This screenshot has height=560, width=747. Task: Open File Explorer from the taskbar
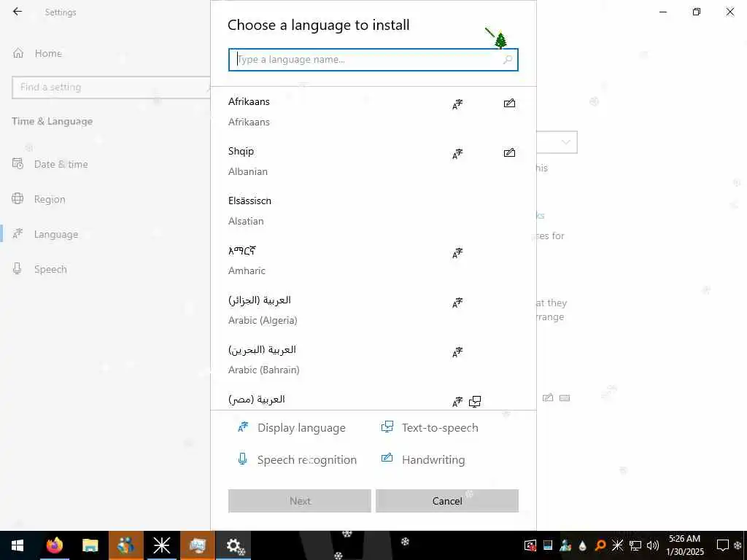pos(90,545)
